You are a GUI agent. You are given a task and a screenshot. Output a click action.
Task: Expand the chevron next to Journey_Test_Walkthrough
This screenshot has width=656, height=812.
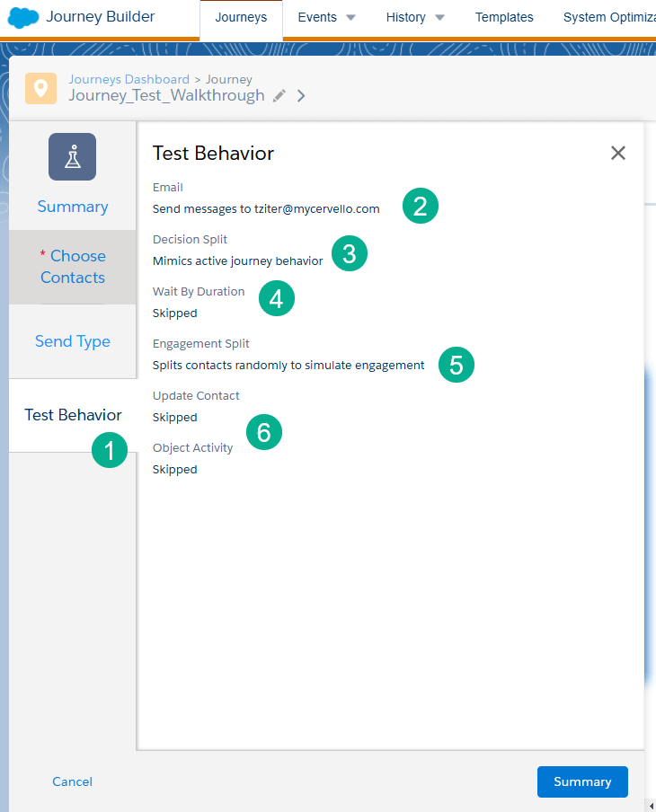click(301, 96)
